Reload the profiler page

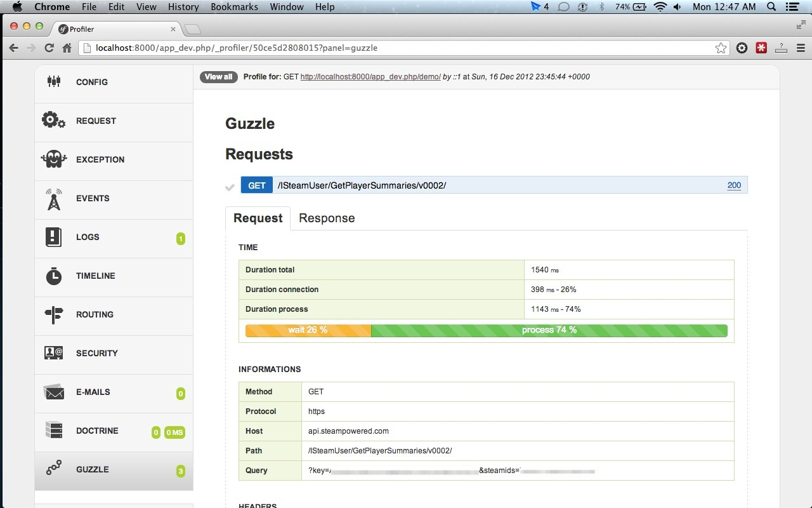tap(49, 48)
